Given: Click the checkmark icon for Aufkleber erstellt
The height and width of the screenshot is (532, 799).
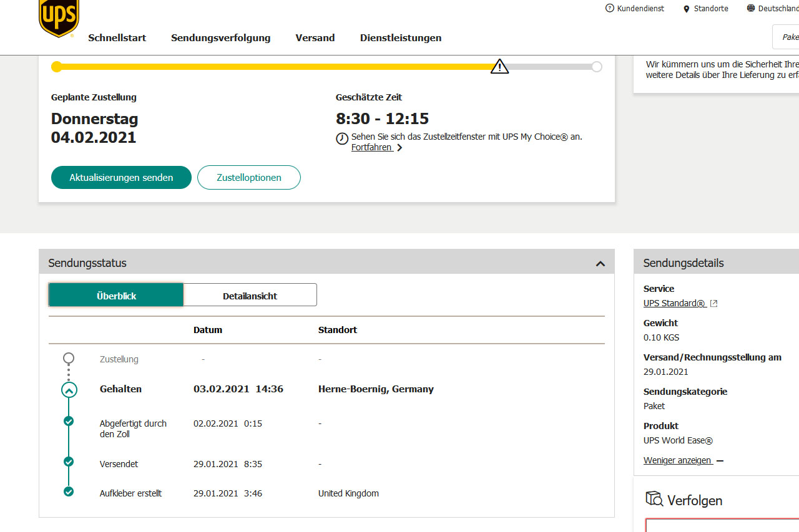Looking at the screenshot, I should coord(69,491).
